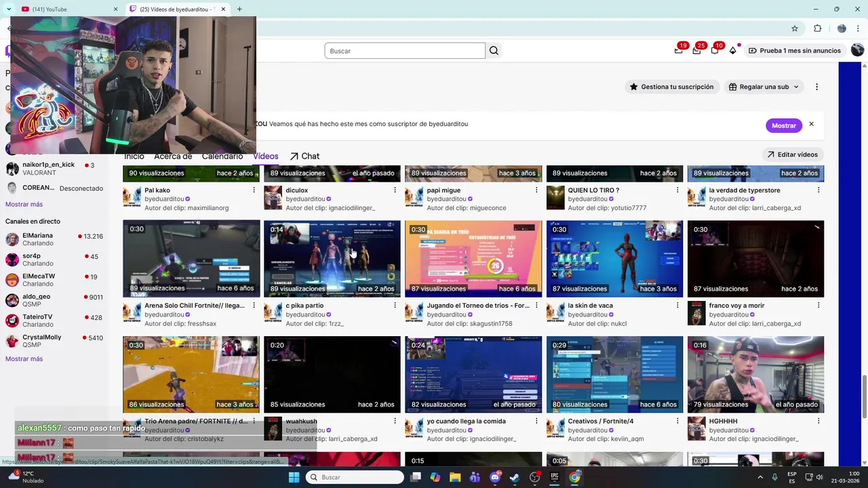Open options for 'Creativos / Fortnite/4' clip
868x488 pixels.
tap(677, 421)
